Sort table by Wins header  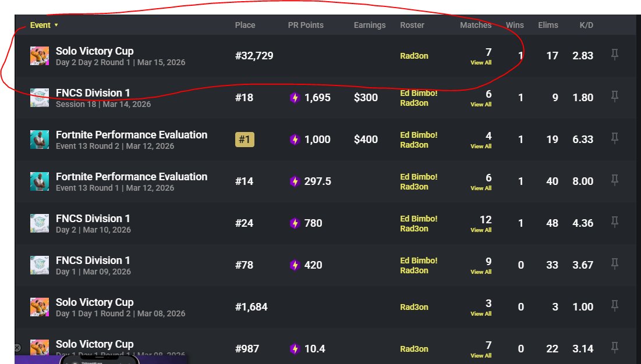[515, 25]
